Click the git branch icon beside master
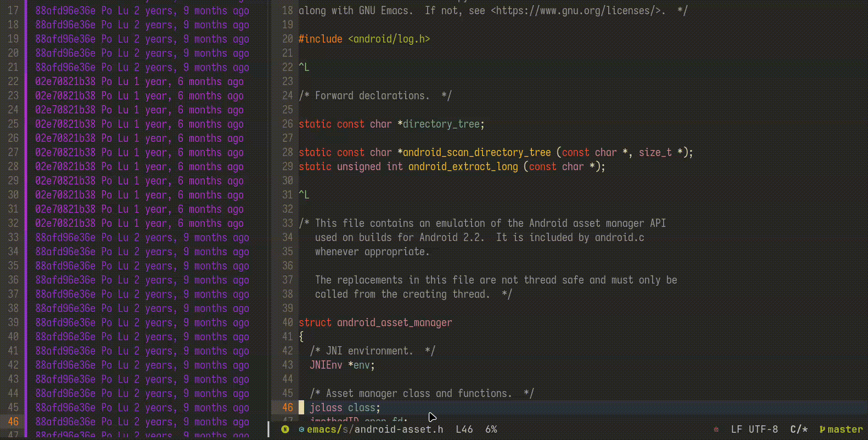The height and width of the screenshot is (440, 868). coord(822,429)
